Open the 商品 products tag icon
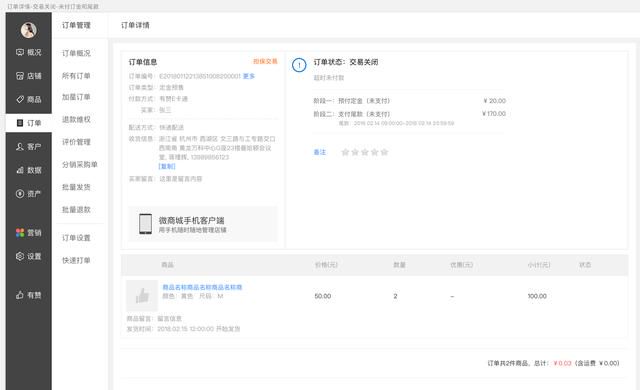The image size is (640, 390). [x=20, y=99]
